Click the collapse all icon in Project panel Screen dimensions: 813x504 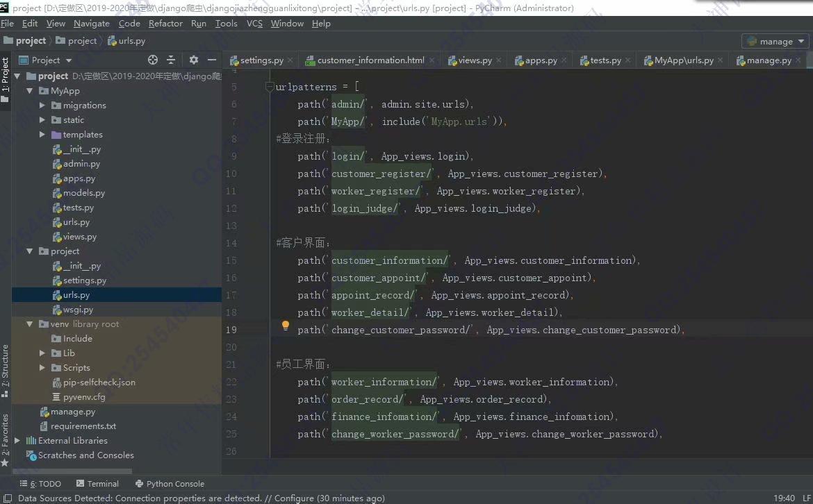click(170, 60)
